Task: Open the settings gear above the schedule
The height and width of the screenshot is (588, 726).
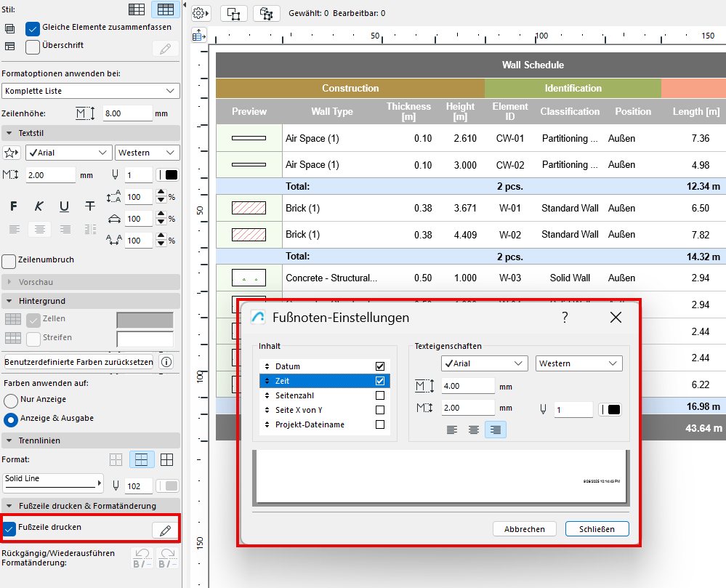Action: click(200, 13)
